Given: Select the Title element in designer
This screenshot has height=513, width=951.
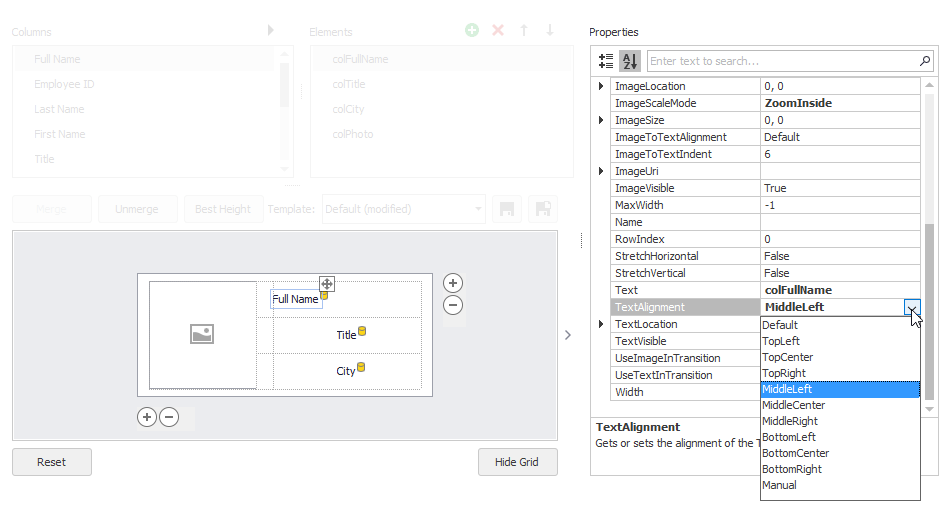Looking at the screenshot, I should [x=346, y=335].
